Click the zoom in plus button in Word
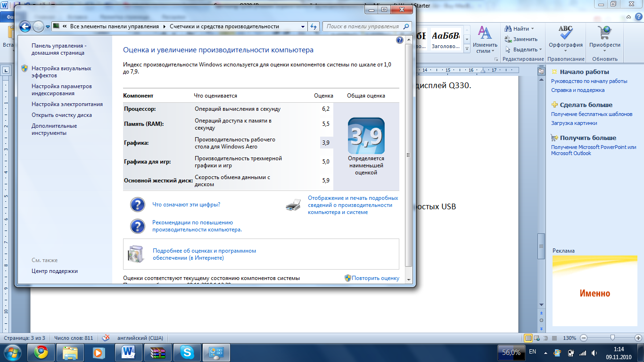The height and width of the screenshot is (362, 644). (x=638, y=338)
